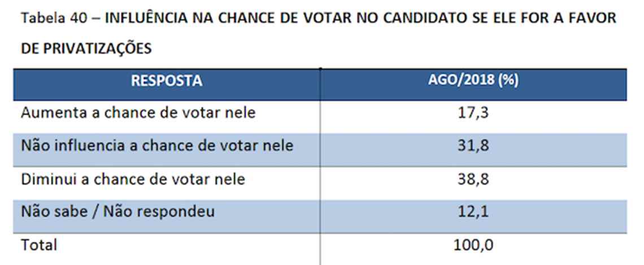Viewport: 644px width, 265px height.
Task: Click the 'Total' row label
Action: 39,245
